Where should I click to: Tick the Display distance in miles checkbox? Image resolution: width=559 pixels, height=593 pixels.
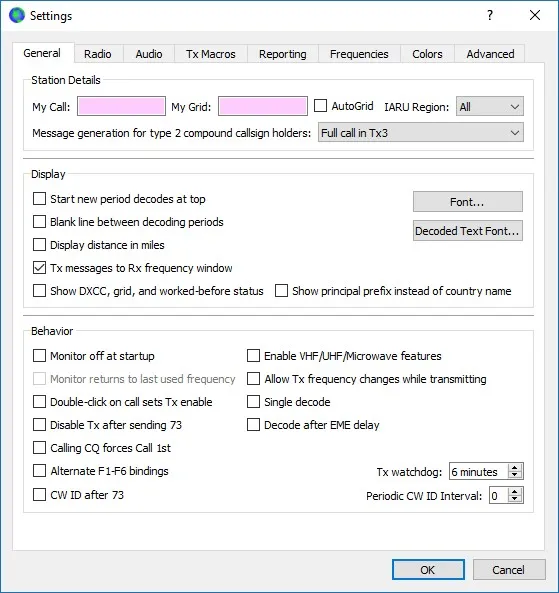click(x=39, y=245)
